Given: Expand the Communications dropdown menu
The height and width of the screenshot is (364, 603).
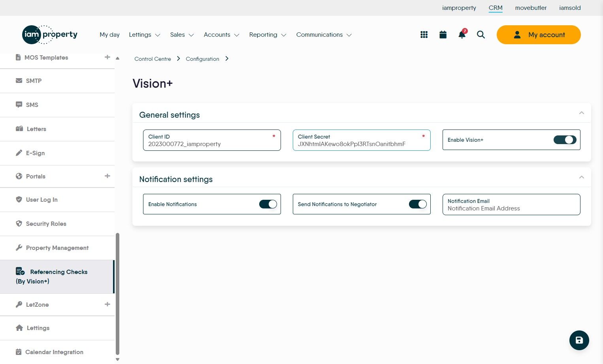Looking at the screenshot, I should 324,35.
